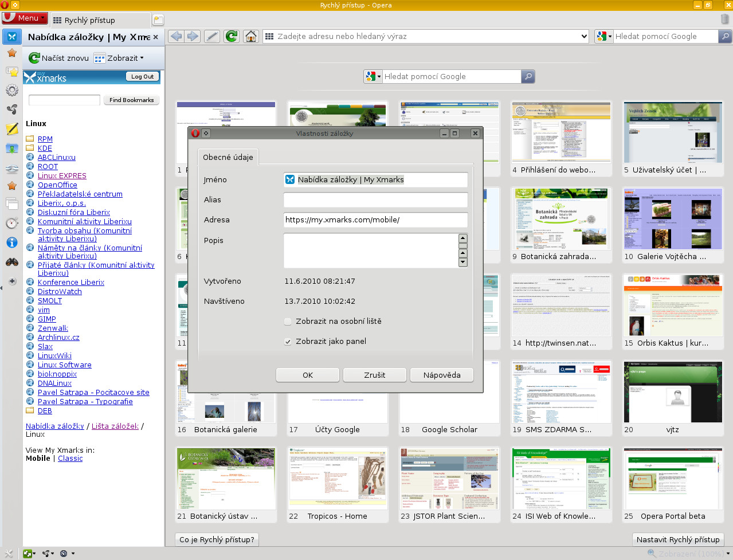Screen dimensions: 733x560
Task: Open Speed Dial 25 'Opera Portal beta' thumbnail
Action: [x=673, y=484]
